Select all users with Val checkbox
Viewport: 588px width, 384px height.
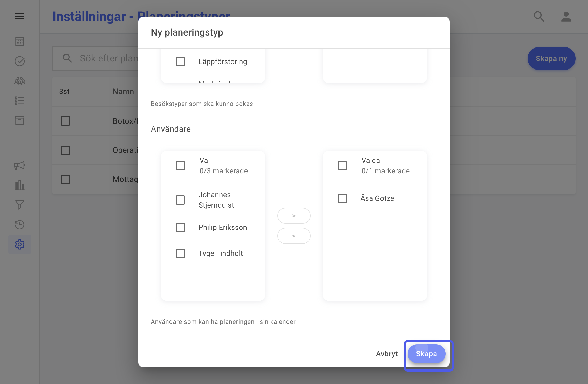(x=180, y=166)
